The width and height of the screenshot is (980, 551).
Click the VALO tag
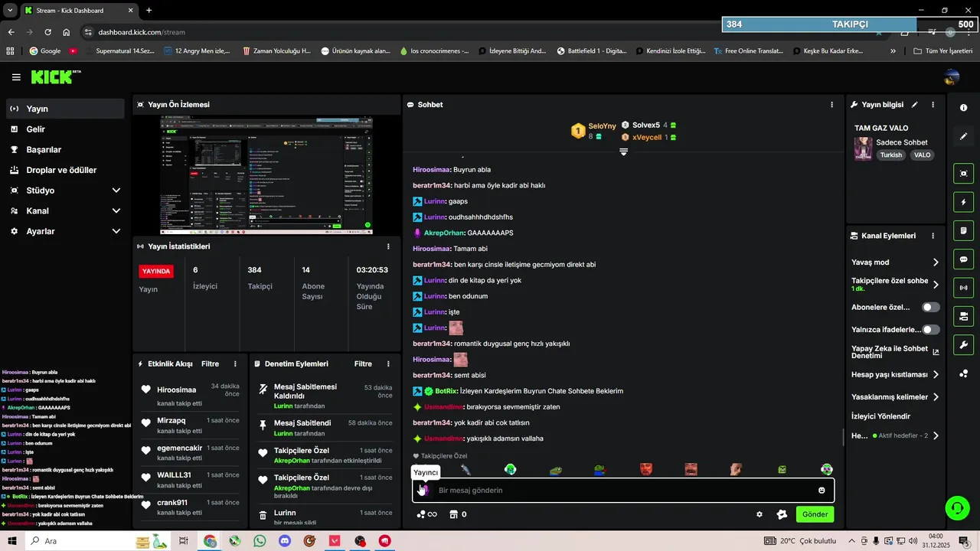[922, 155]
